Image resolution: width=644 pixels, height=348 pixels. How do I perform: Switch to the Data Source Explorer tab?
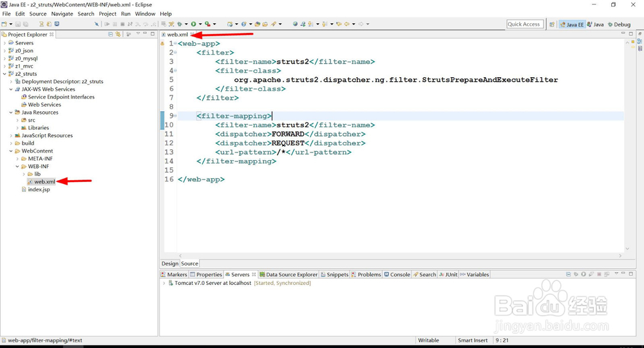point(289,275)
